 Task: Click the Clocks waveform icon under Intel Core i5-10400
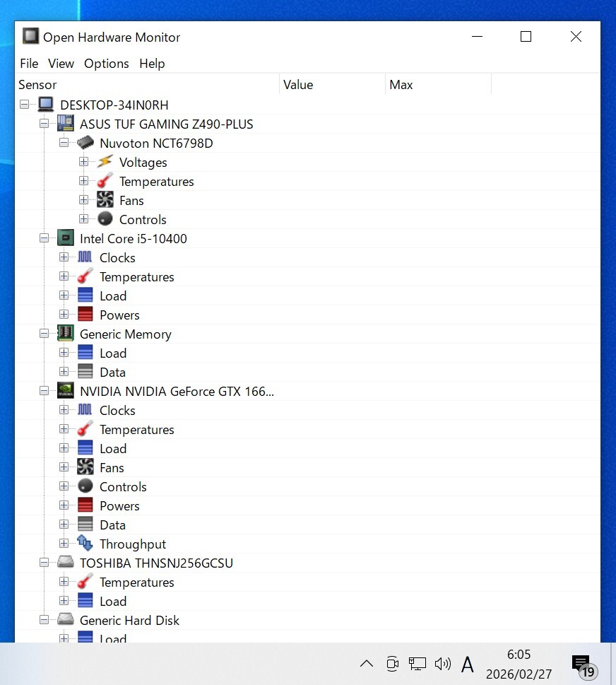tap(85, 257)
